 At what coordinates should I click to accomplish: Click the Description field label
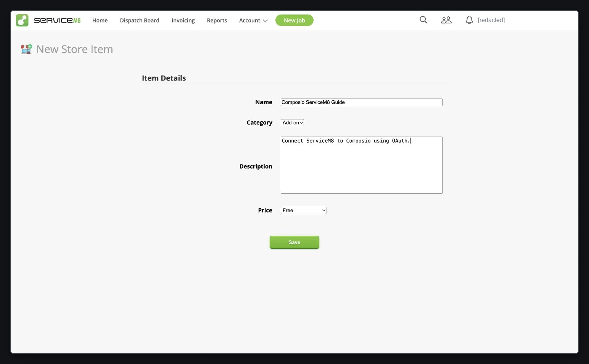[256, 166]
